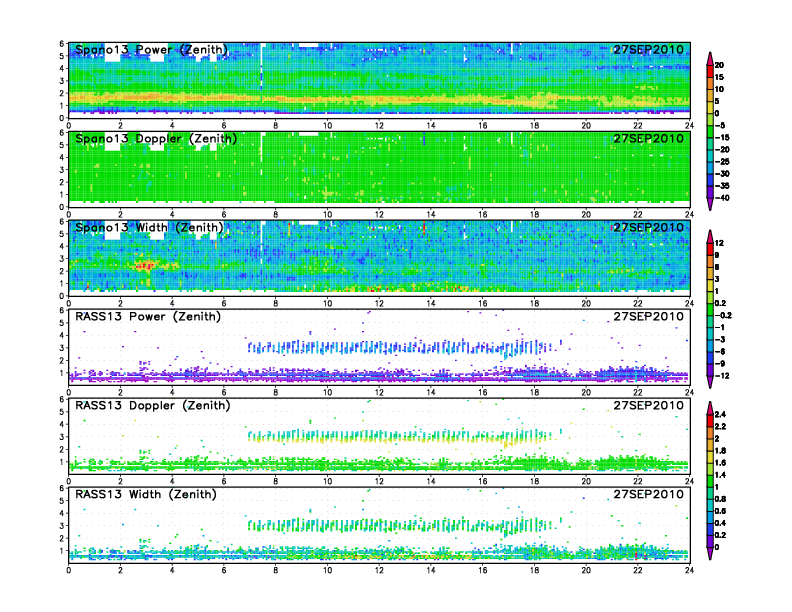Select the 27SEP2010 date in Spano13 Doppler panel
Viewport: 792px width, 612px height.
point(649,138)
